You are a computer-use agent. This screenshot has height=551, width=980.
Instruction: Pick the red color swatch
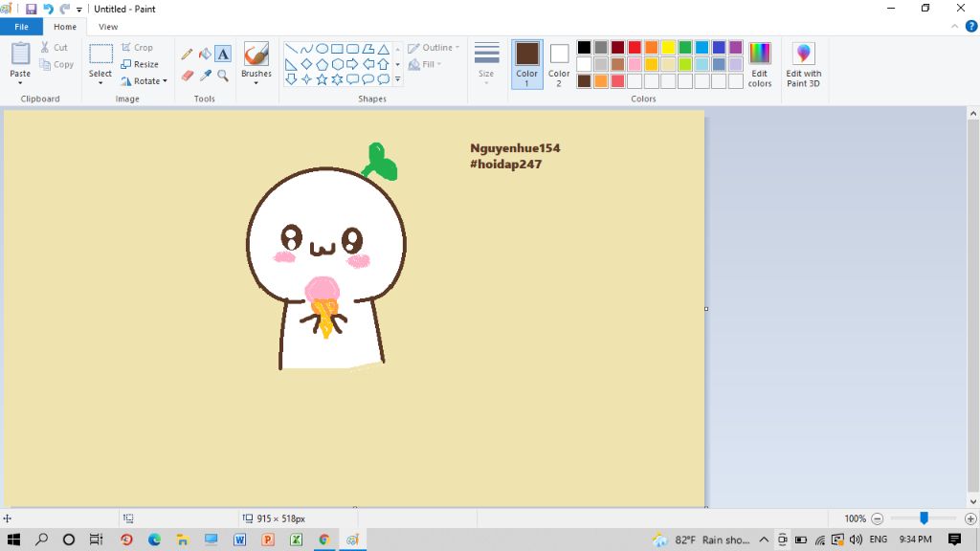[635, 48]
